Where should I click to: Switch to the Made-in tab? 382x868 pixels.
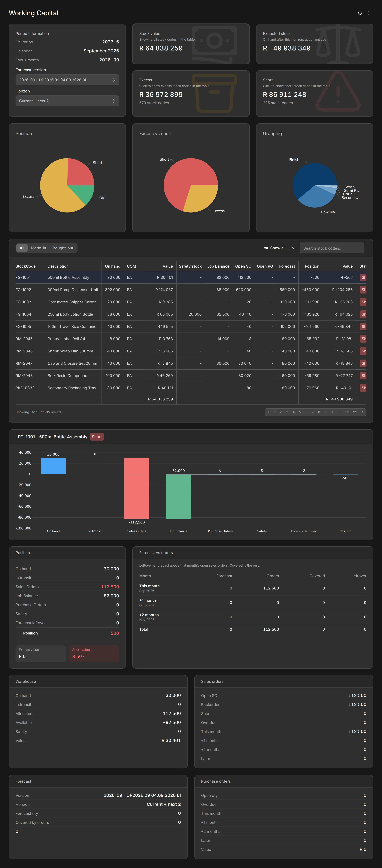pos(38,248)
